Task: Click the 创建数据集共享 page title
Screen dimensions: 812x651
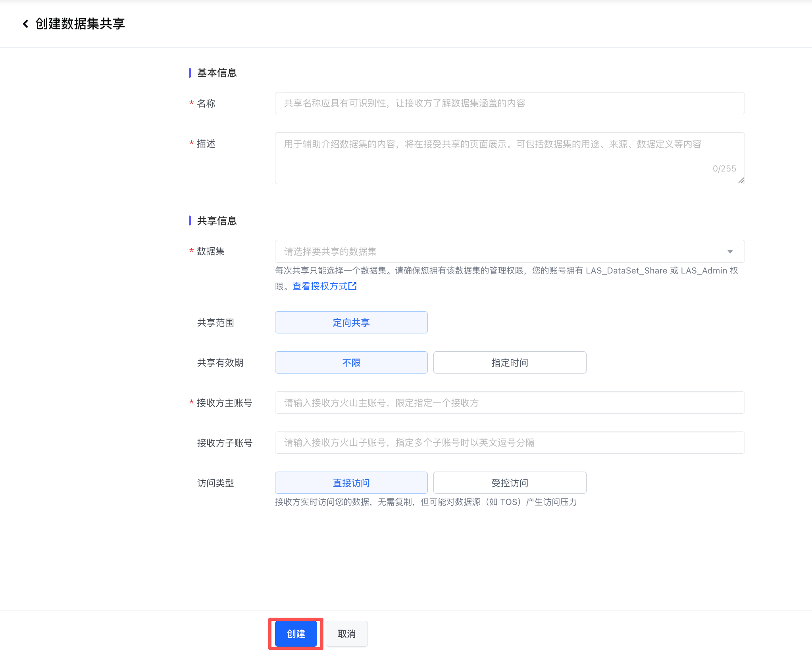Action: pyautogui.click(x=80, y=24)
